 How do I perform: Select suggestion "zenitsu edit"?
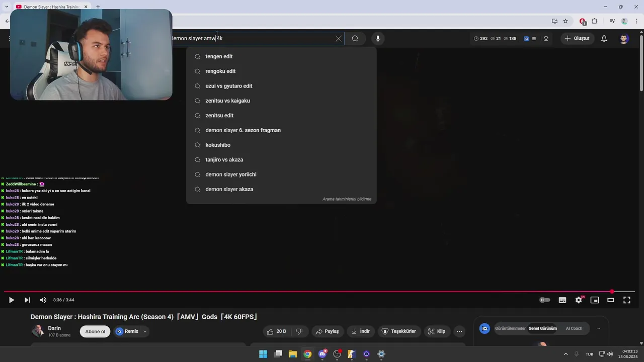click(x=281, y=115)
